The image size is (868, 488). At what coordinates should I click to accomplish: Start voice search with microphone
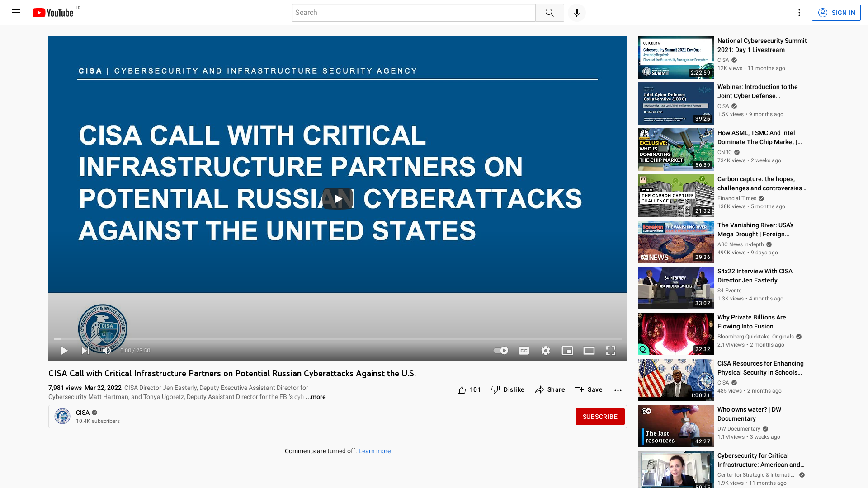tap(576, 13)
